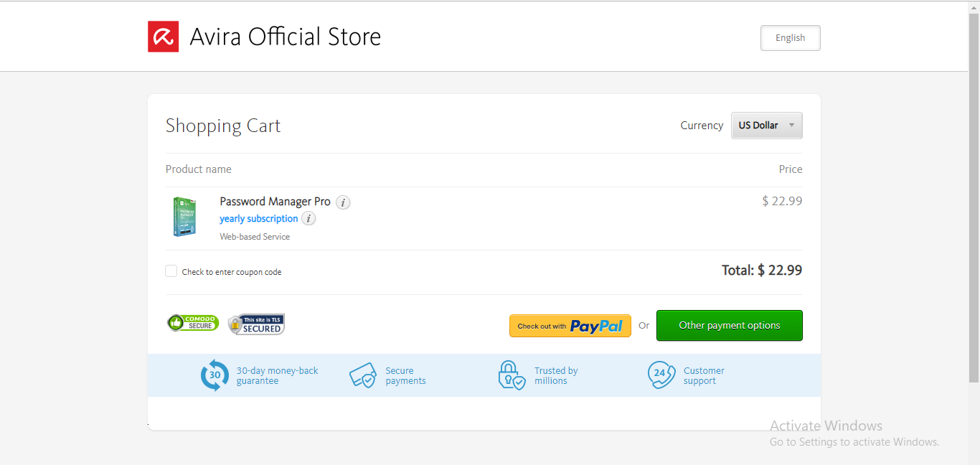The height and width of the screenshot is (465, 980).
Task: Tick the coupon code checkbox
Action: pyautogui.click(x=171, y=271)
